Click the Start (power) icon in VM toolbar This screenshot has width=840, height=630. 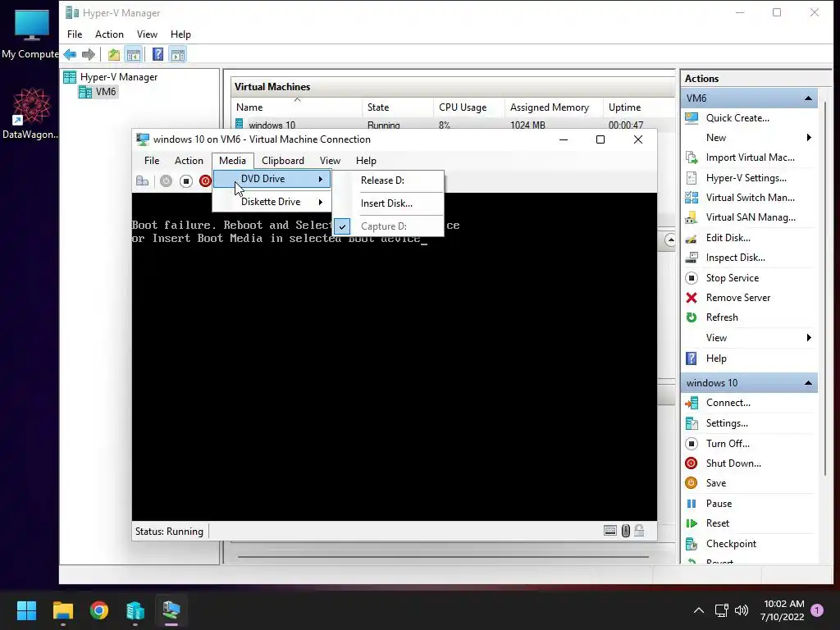coord(166,181)
